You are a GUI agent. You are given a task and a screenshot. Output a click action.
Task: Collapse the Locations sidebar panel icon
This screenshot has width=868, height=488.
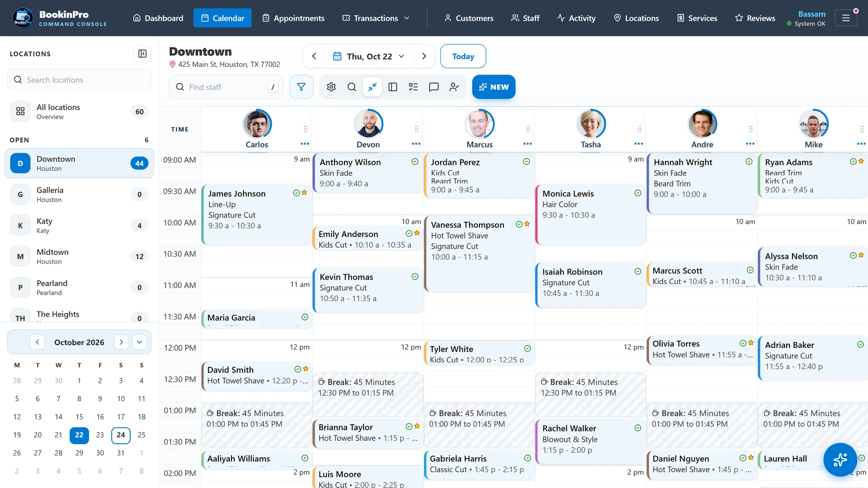click(142, 54)
